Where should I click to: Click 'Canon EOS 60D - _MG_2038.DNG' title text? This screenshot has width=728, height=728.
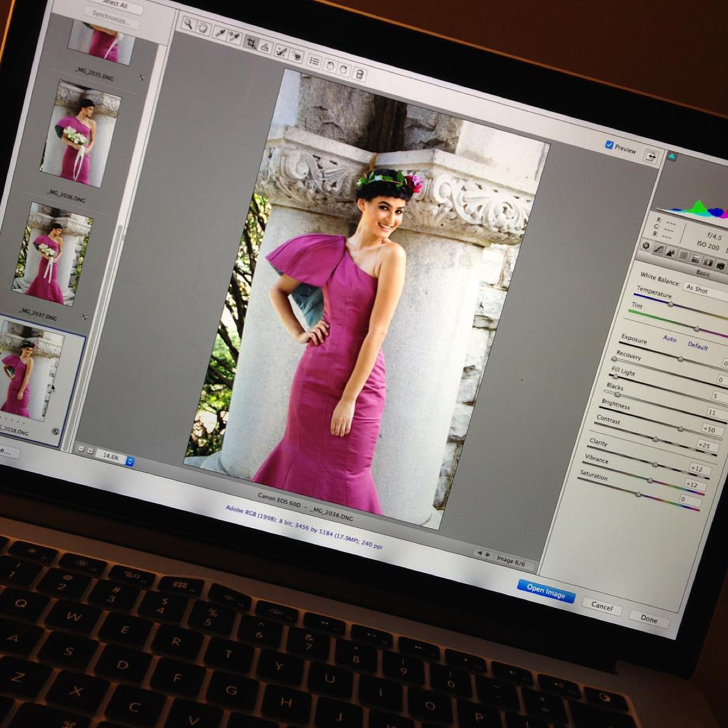[305, 506]
